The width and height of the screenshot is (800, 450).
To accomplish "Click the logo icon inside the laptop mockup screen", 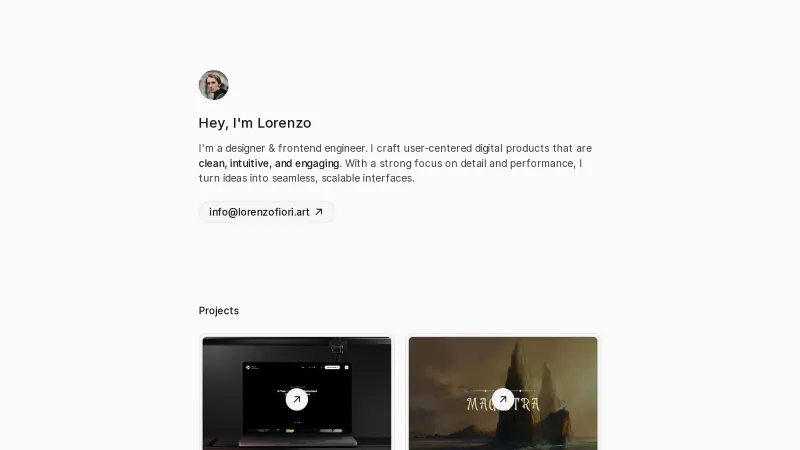I will click(248, 367).
